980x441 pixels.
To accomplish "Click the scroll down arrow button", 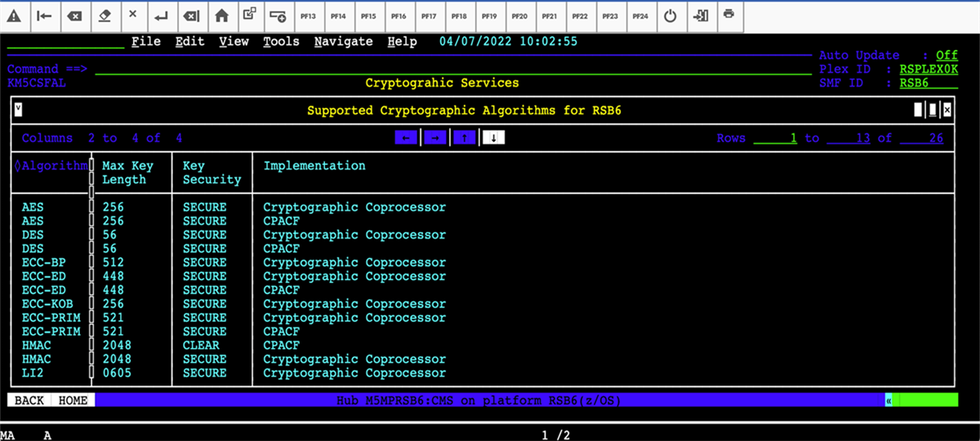I will (x=493, y=138).
